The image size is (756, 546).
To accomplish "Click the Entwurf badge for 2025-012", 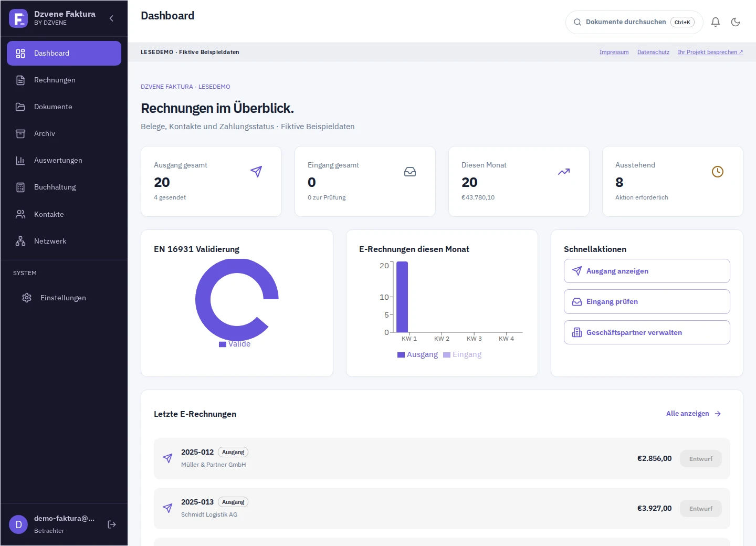I will pos(701,459).
